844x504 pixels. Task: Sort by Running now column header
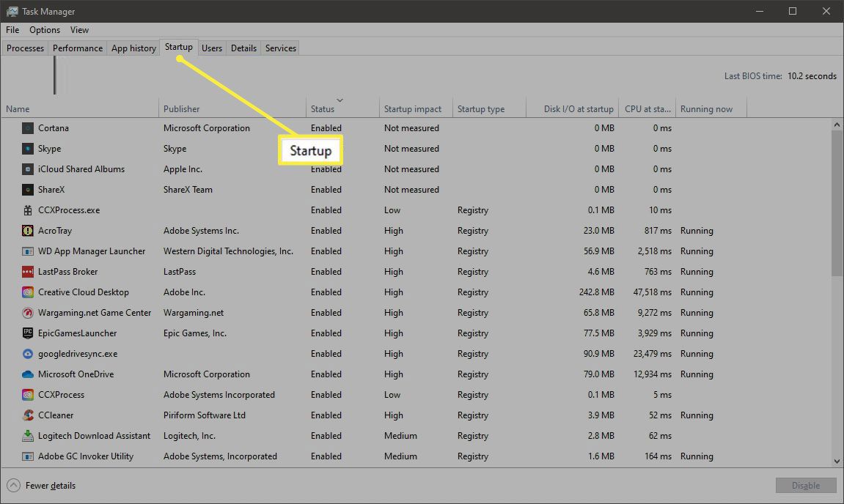pyautogui.click(x=711, y=108)
